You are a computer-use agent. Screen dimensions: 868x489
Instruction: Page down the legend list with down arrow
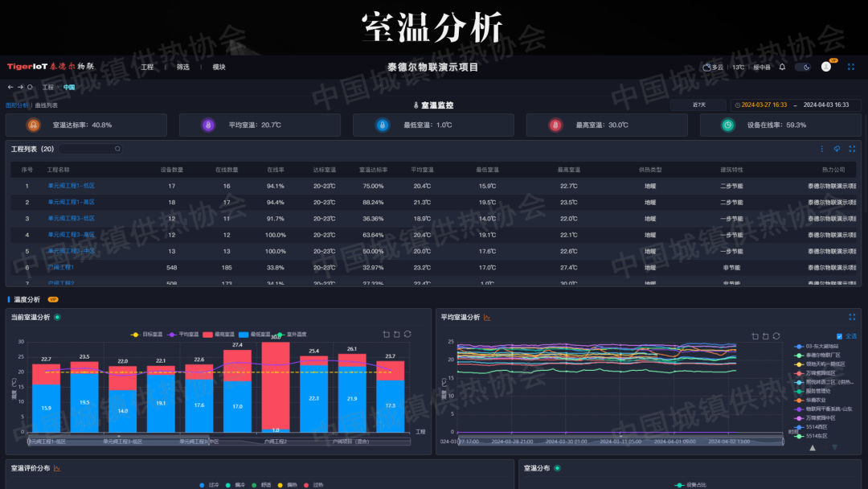click(x=834, y=447)
